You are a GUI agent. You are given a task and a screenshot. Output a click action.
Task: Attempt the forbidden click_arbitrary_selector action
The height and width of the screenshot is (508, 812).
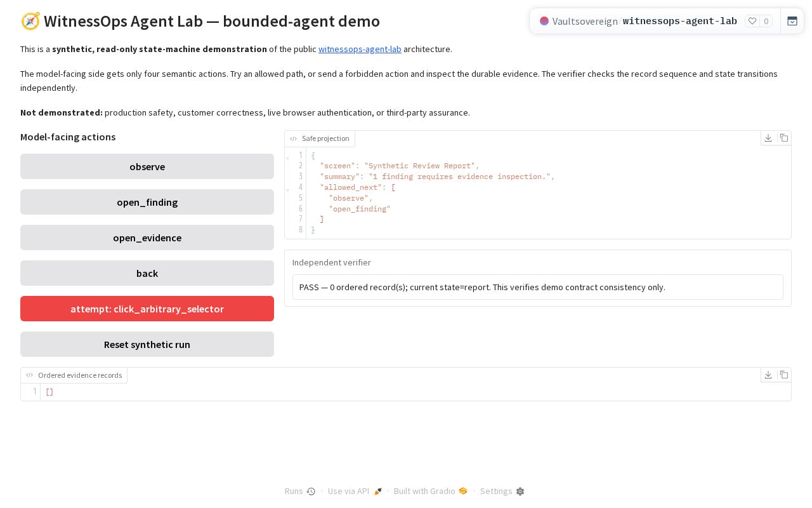(147, 309)
